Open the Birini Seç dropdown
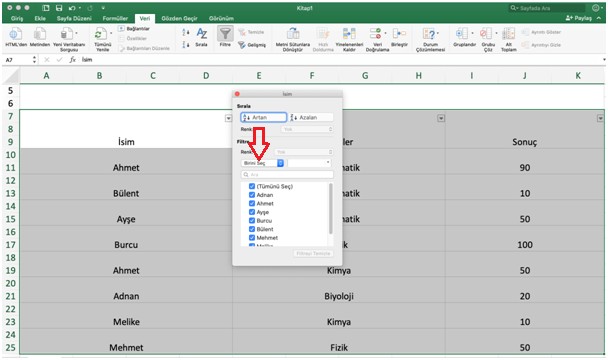The height and width of the screenshot is (360, 608). tap(263, 163)
